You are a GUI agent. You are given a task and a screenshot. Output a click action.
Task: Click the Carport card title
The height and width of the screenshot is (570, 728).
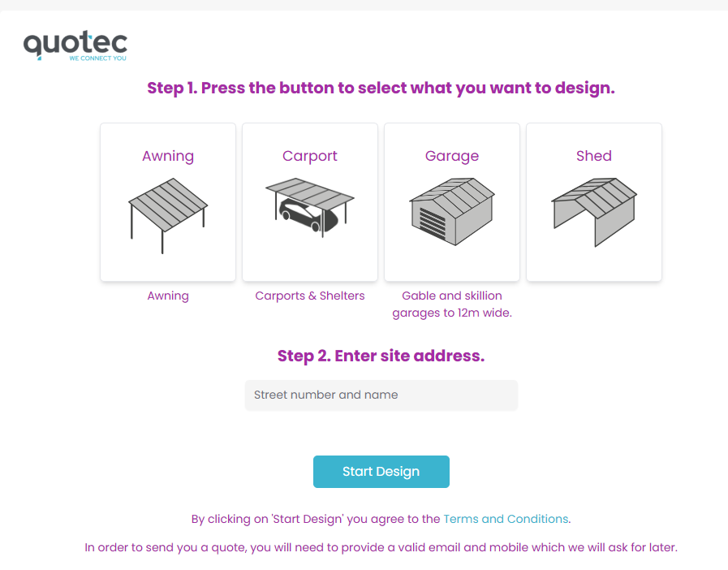(310, 156)
